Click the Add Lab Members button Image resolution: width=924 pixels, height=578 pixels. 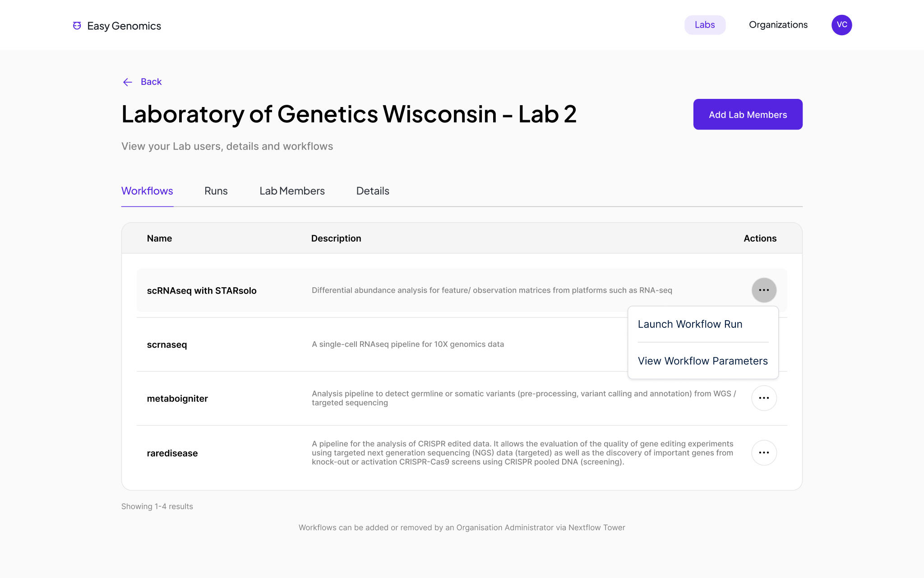748,114
